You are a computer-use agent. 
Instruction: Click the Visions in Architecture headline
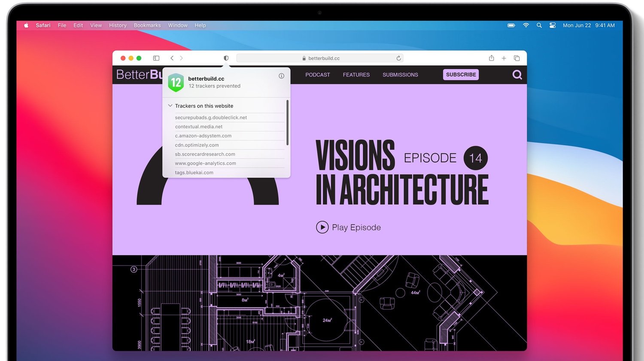pos(402,172)
